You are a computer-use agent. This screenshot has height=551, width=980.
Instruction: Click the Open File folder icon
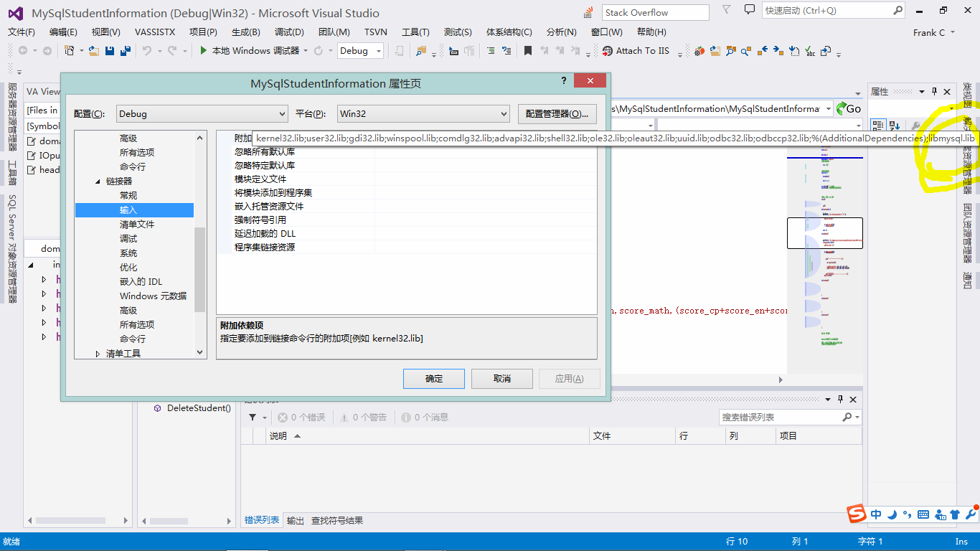pyautogui.click(x=94, y=51)
